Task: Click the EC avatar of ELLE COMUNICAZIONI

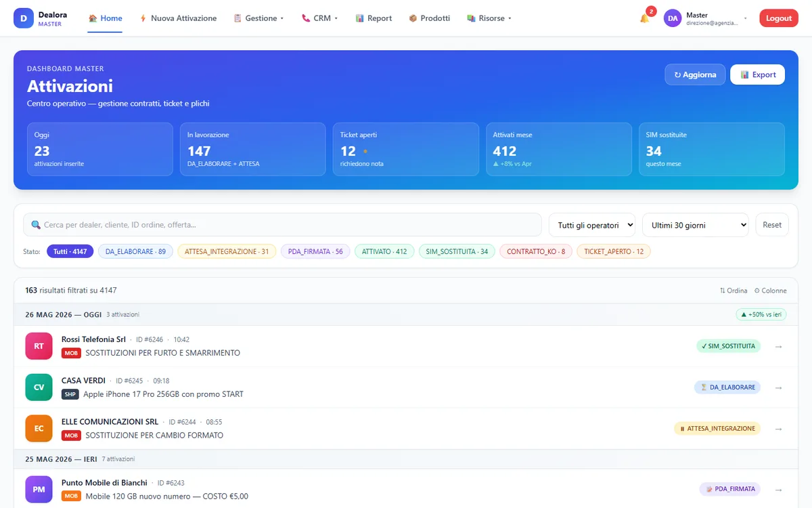Action: (x=39, y=429)
